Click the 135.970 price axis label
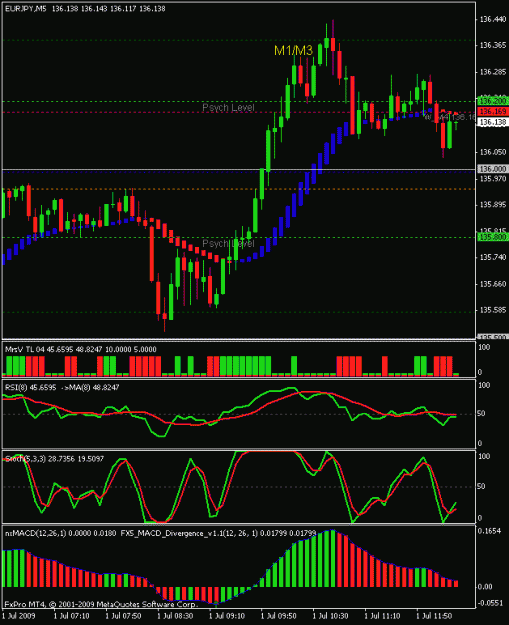The width and height of the screenshot is (509, 625). [493, 179]
